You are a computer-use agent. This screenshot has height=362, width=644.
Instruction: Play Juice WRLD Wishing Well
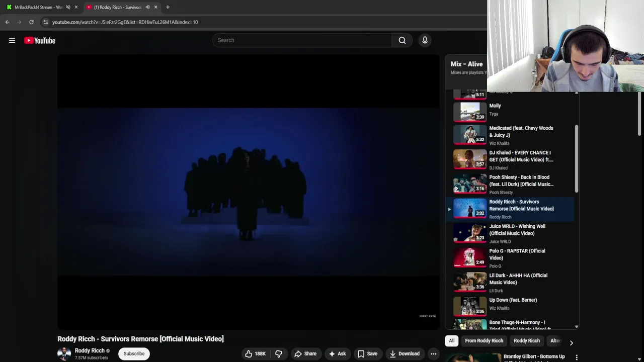511,233
